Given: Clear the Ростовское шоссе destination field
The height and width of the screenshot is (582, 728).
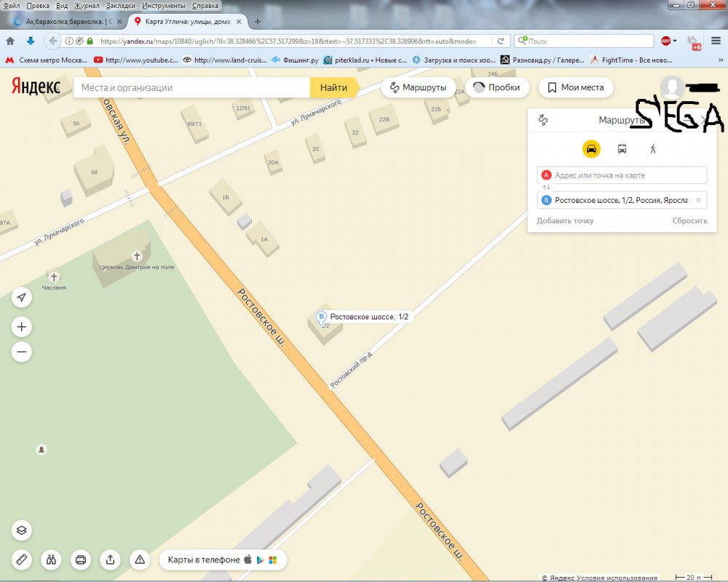Looking at the screenshot, I should (698, 200).
